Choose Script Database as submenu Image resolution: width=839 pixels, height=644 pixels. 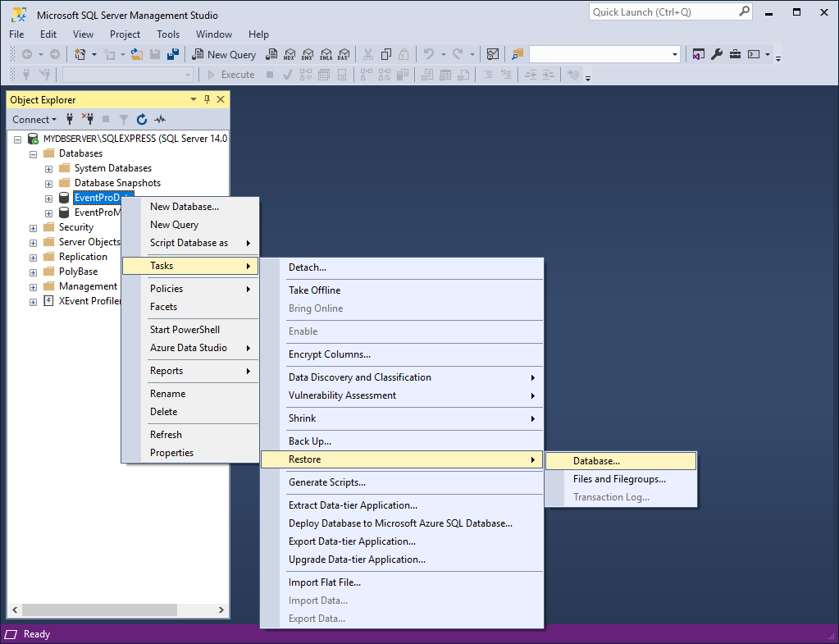190,243
